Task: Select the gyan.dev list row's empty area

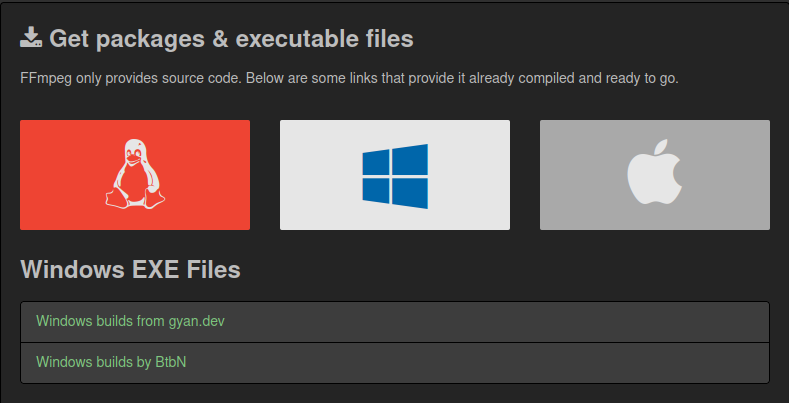Action: pyautogui.click(x=496, y=322)
